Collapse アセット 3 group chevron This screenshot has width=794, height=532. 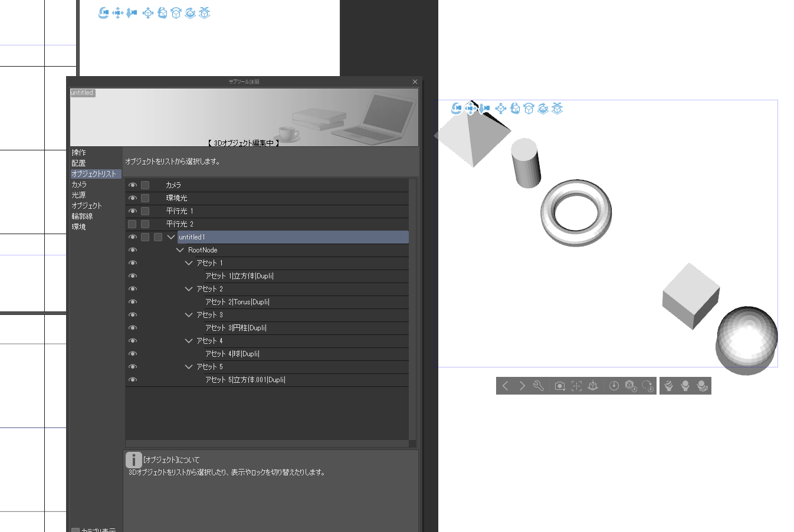189,315
